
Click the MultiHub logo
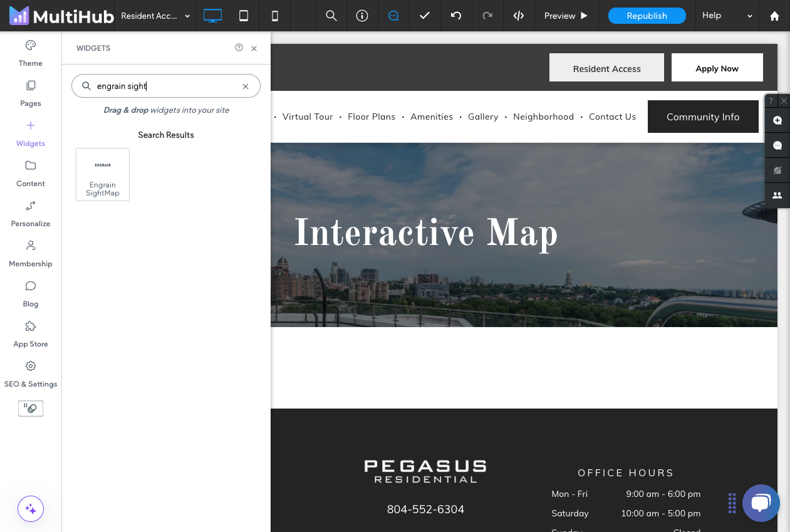[x=61, y=16]
